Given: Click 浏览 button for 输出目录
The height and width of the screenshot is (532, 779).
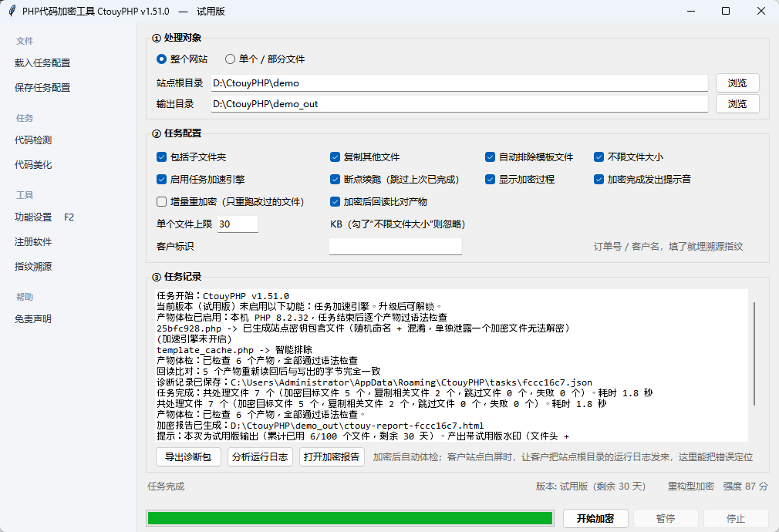Looking at the screenshot, I should click(737, 104).
